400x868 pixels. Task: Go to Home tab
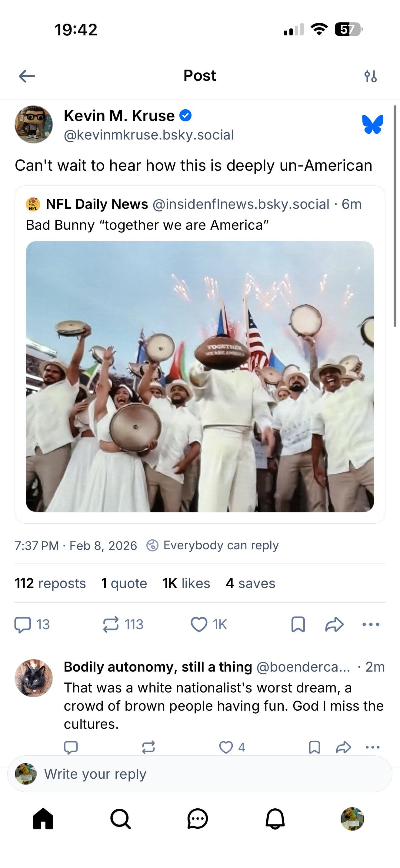[x=43, y=818]
